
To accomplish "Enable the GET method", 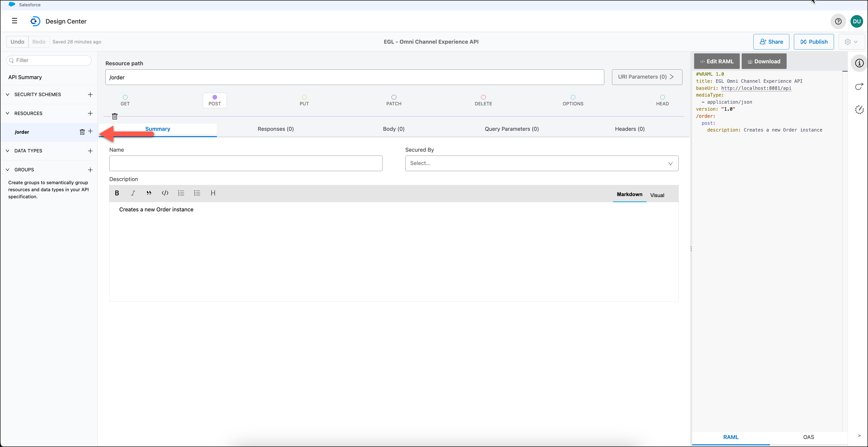I will tap(125, 100).
